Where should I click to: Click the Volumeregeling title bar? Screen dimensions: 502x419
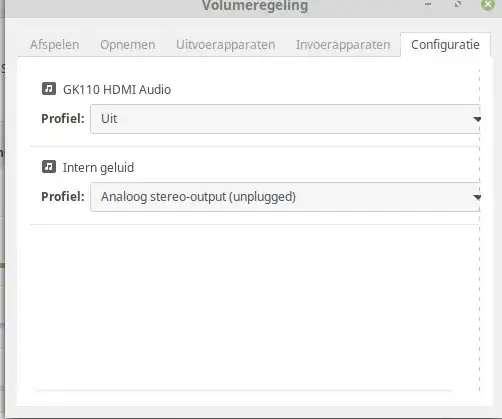pos(253,6)
